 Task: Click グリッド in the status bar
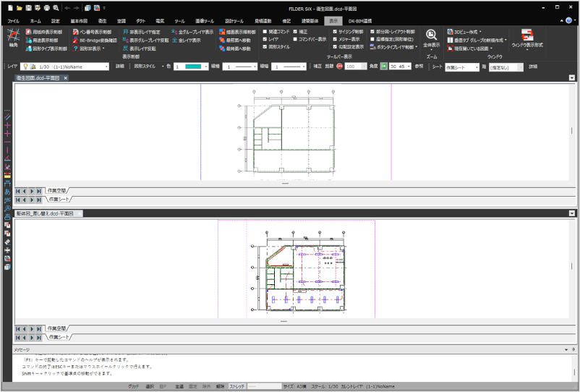click(x=133, y=387)
